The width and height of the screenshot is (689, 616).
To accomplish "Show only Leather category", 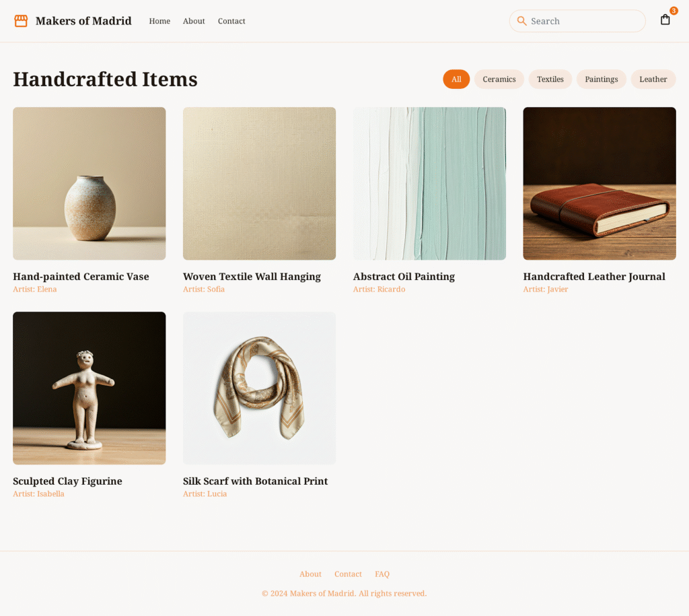I will click(653, 79).
